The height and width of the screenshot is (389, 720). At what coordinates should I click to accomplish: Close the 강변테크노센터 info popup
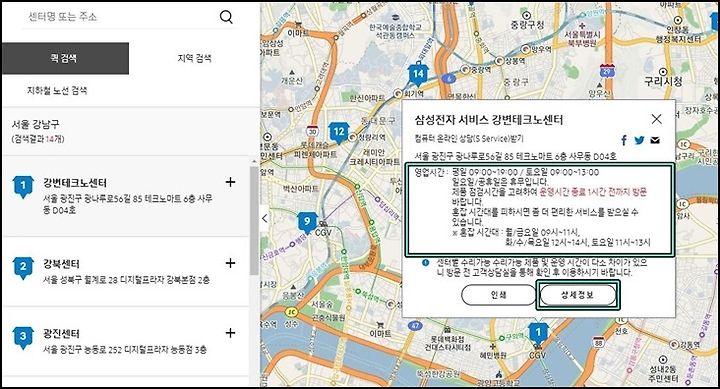click(x=657, y=119)
